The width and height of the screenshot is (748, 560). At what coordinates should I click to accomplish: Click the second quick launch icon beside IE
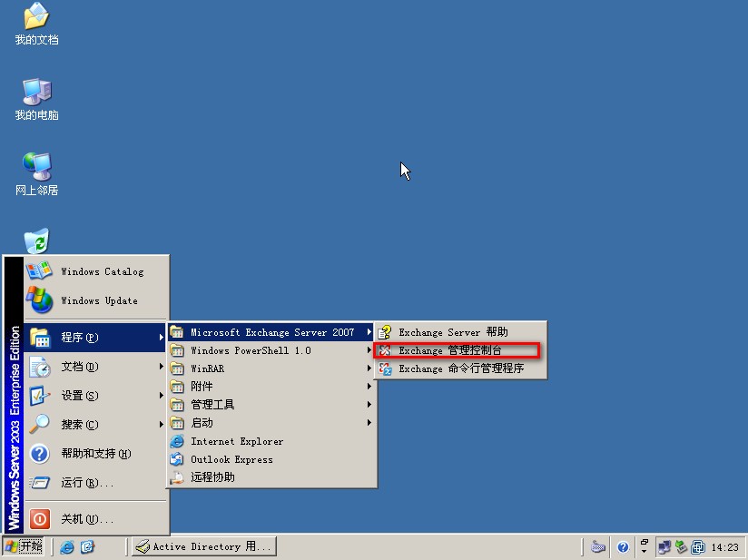click(x=87, y=546)
